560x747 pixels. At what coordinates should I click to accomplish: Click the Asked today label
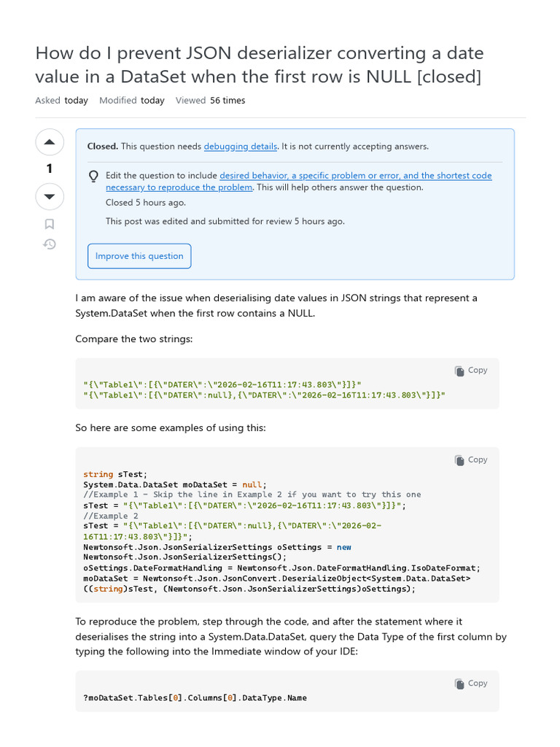tap(62, 101)
